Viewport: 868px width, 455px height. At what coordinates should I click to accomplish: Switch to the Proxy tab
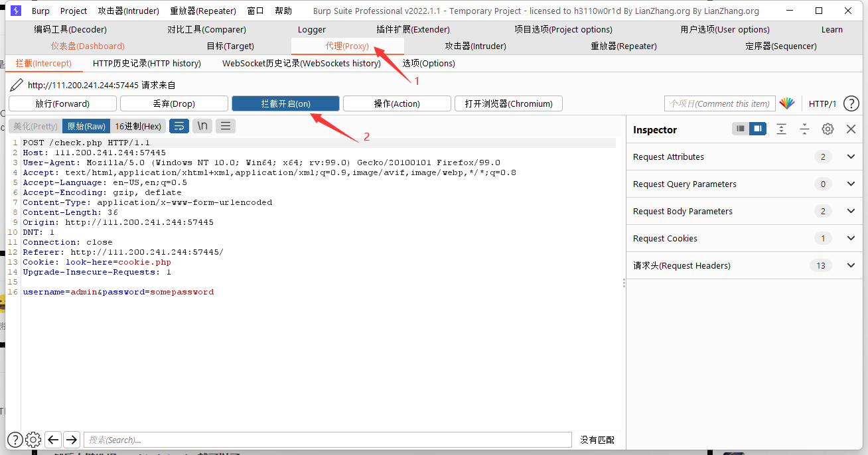tap(347, 46)
